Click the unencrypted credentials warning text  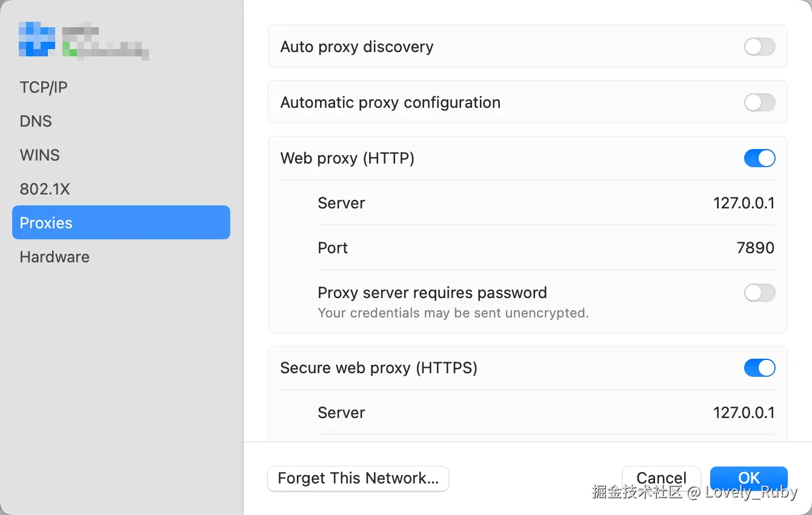[453, 313]
